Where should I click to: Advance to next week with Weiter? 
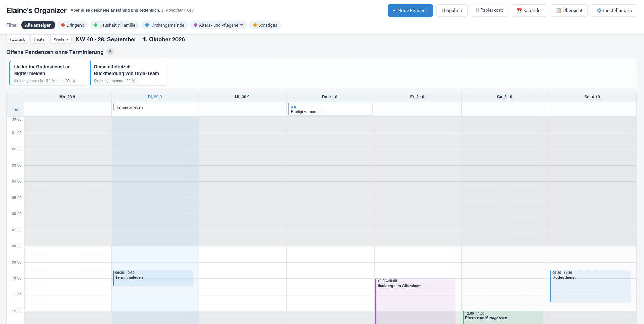pos(61,39)
